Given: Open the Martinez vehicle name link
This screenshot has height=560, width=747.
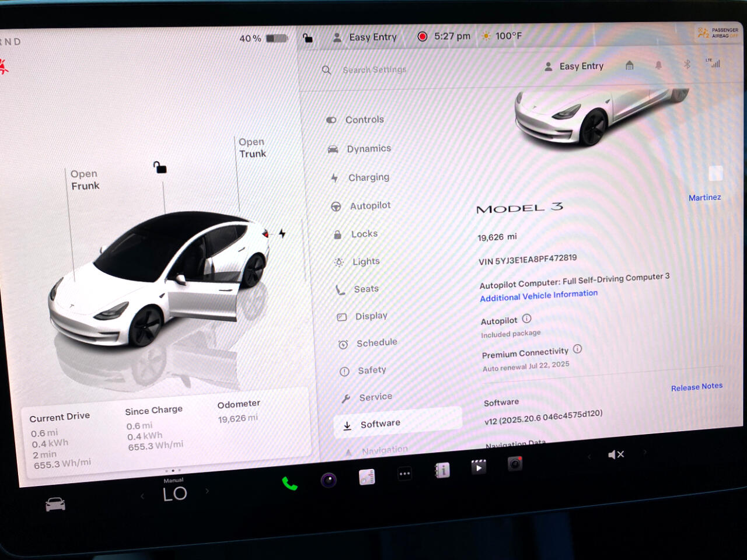Looking at the screenshot, I should point(704,198).
